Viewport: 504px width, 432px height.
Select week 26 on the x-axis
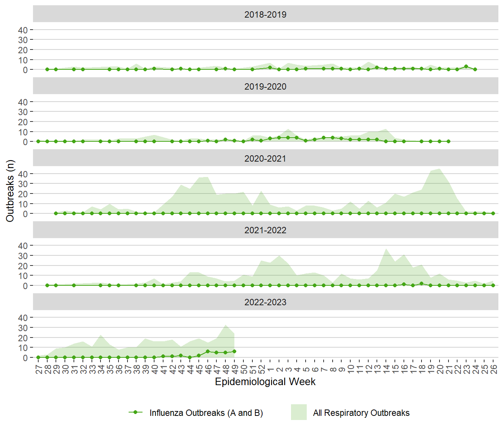(x=493, y=369)
